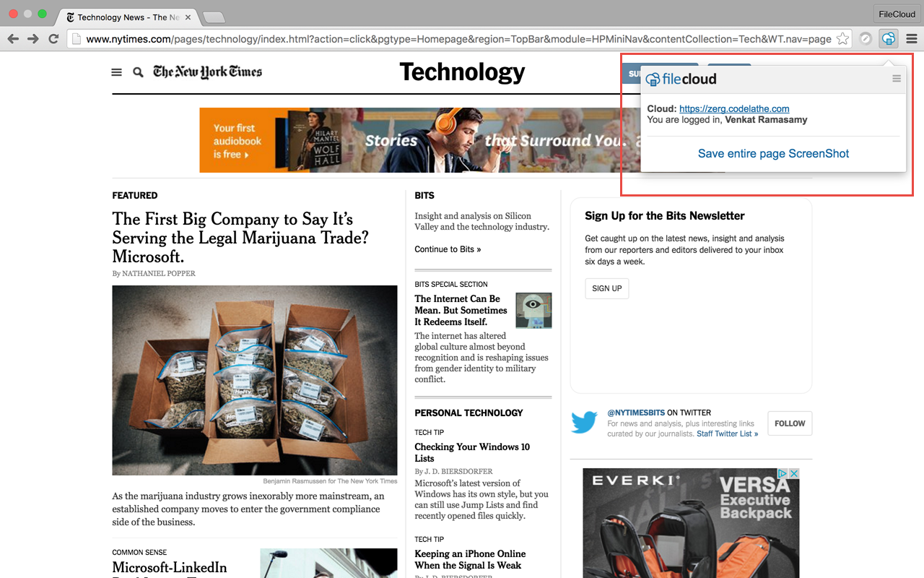Click the Everki Versa Backpack ad
This screenshot has height=578, width=924.
click(x=691, y=523)
